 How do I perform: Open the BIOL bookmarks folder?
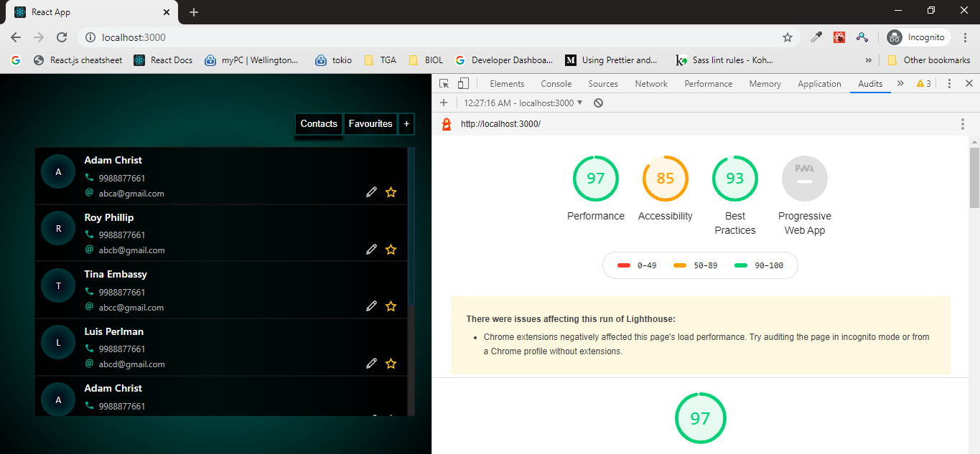[425, 60]
